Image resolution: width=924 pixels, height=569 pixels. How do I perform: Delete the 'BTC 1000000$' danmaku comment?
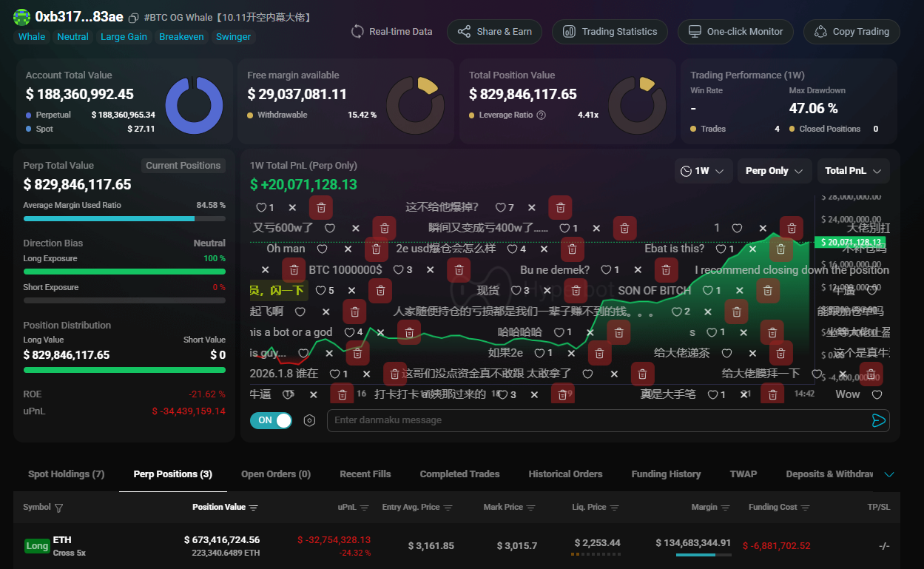pyautogui.click(x=459, y=270)
